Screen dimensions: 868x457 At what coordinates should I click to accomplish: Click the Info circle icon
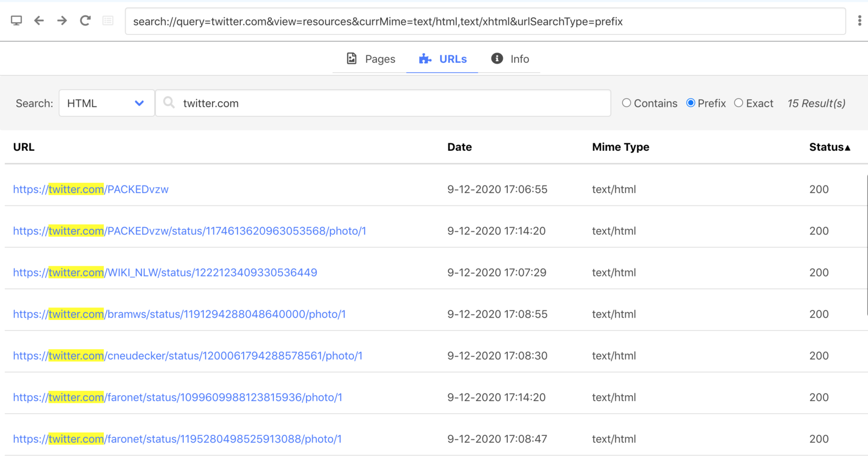click(497, 59)
